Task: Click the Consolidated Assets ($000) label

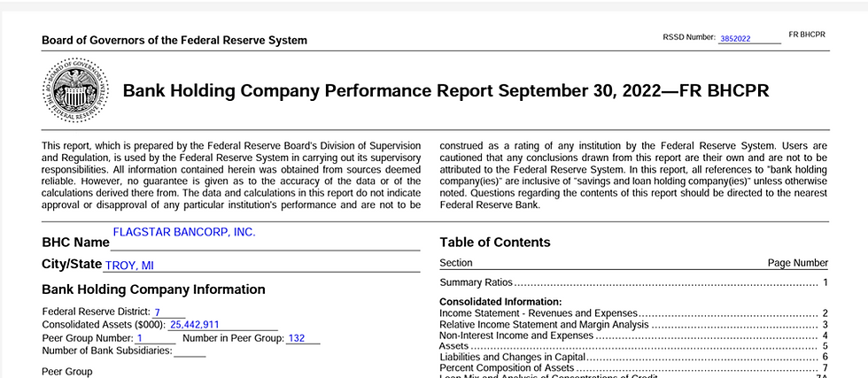Action: tap(105, 324)
